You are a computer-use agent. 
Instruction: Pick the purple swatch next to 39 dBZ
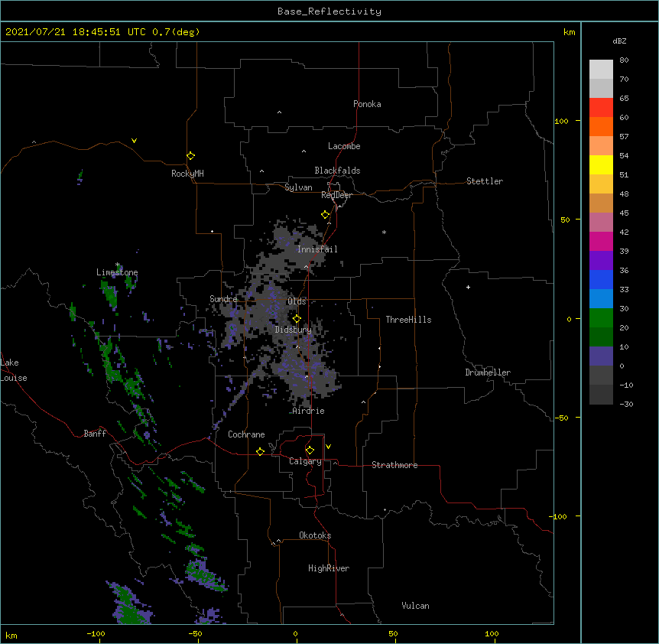[601, 260]
